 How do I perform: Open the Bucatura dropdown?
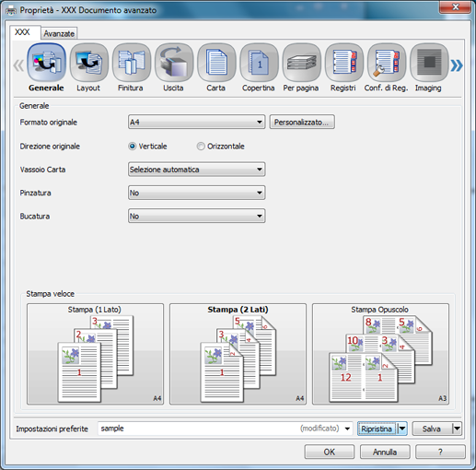[196, 216]
